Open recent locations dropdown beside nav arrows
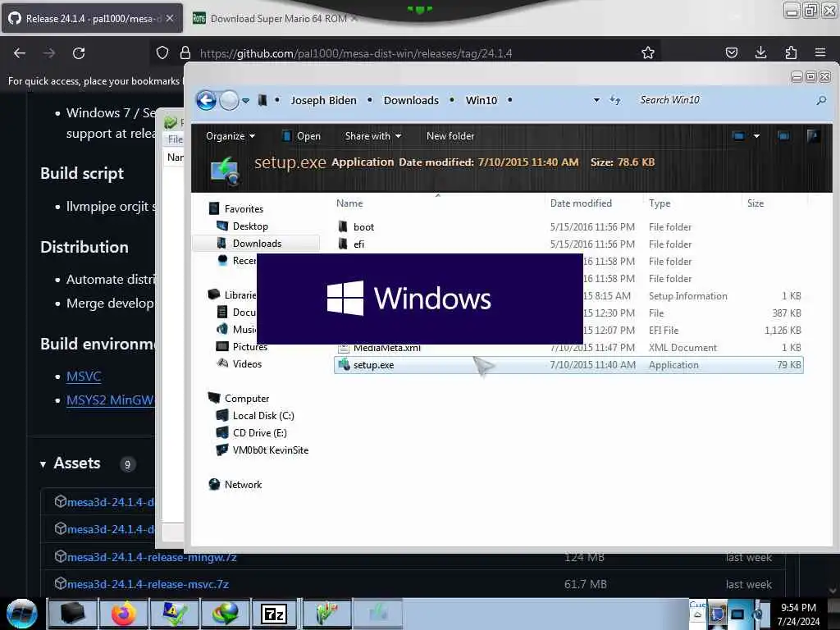 click(x=246, y=101)
